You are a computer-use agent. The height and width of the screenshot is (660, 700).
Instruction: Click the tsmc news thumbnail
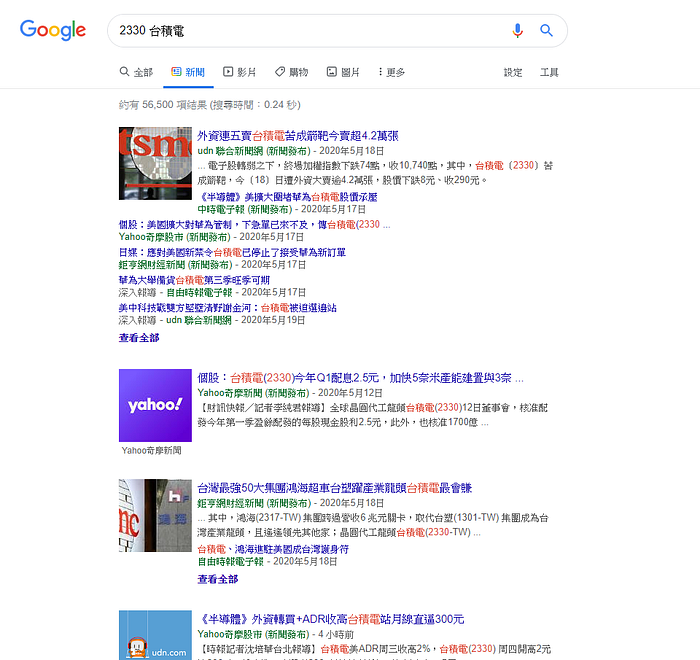pos(155,163)
